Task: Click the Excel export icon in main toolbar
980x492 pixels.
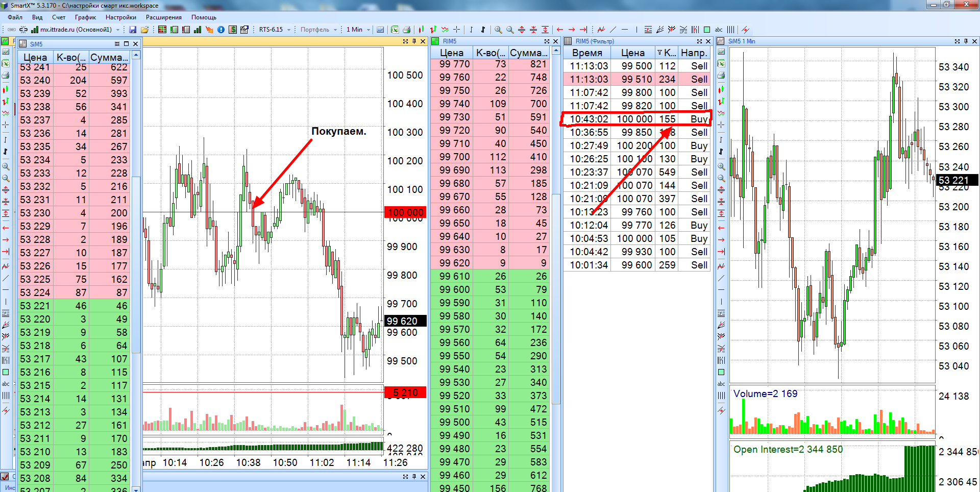Action: point(395,30)
